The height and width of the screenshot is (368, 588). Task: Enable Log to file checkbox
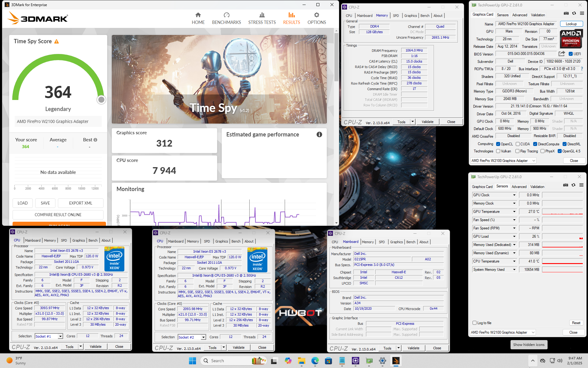[x=474, y=323]
